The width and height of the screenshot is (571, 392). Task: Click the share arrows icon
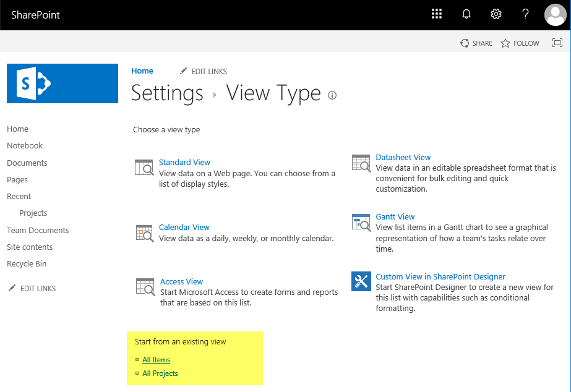click(465, 43)
